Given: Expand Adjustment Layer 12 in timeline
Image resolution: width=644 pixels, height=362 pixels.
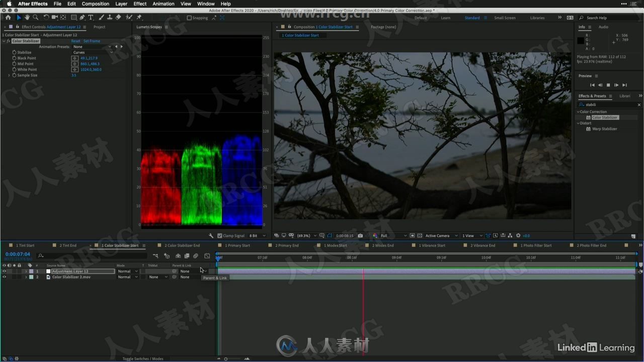Looking at the screenshot, I should tap(26, 271).
